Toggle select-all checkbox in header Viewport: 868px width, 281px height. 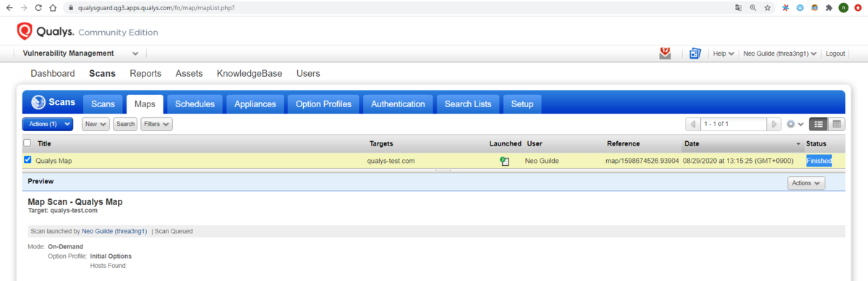27,143
